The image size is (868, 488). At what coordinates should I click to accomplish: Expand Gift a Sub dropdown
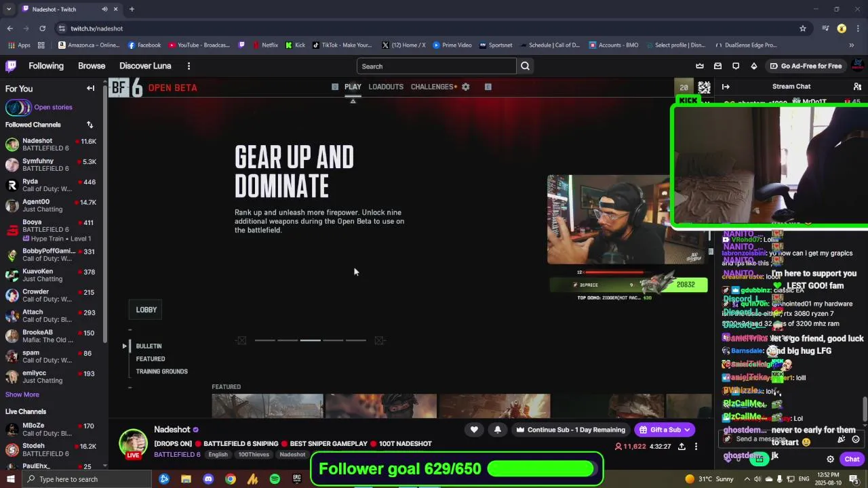[x=686, y=430]
